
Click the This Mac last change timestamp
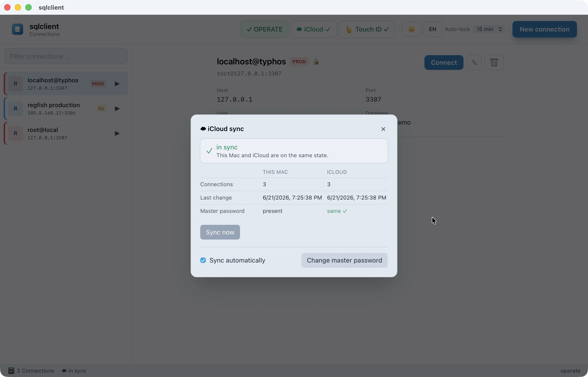click(292, 198)
